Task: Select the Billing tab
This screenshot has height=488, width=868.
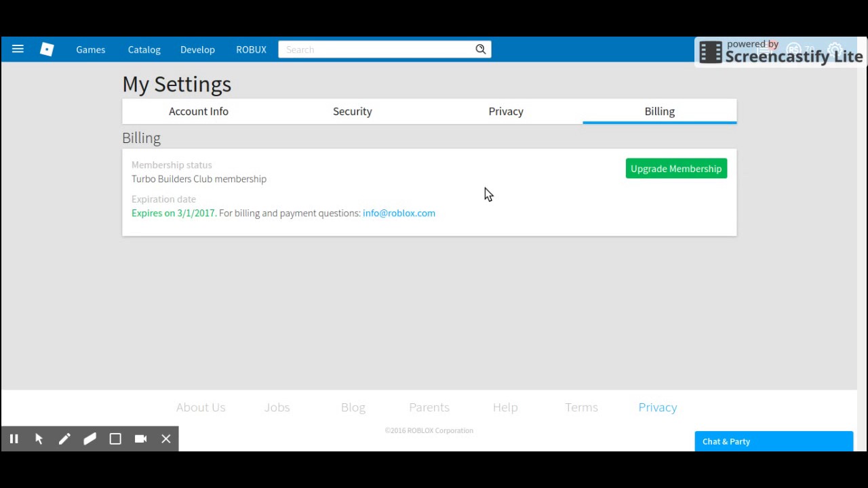Action: (x=660, y=111)
